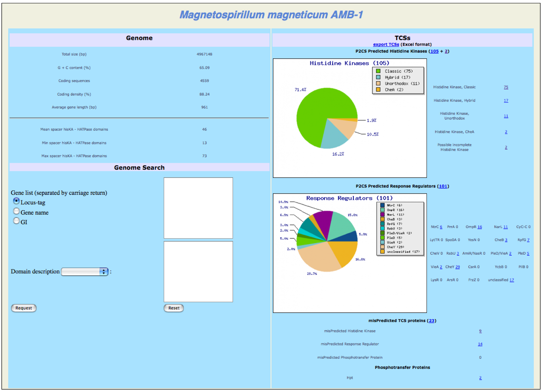Click the CheA (2) legend swatch
The height and width of the screenshot is (392, 542).
point(378,90)
